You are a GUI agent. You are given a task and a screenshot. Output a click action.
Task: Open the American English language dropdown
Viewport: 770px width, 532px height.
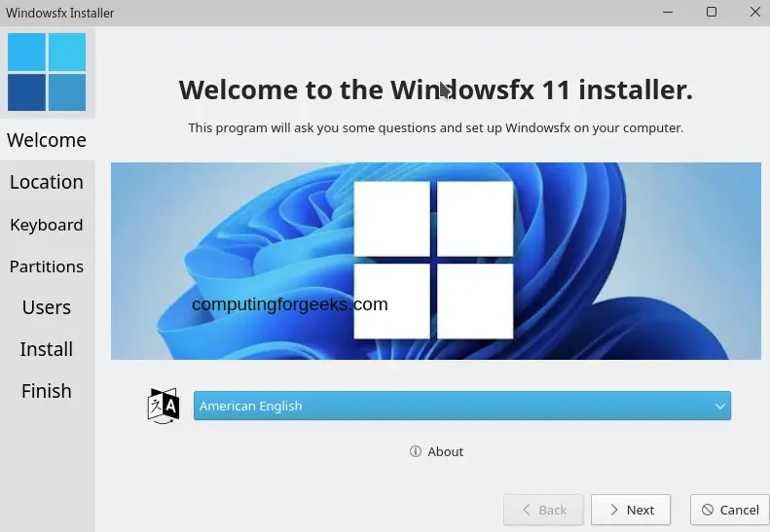click(x=462, y=406)
